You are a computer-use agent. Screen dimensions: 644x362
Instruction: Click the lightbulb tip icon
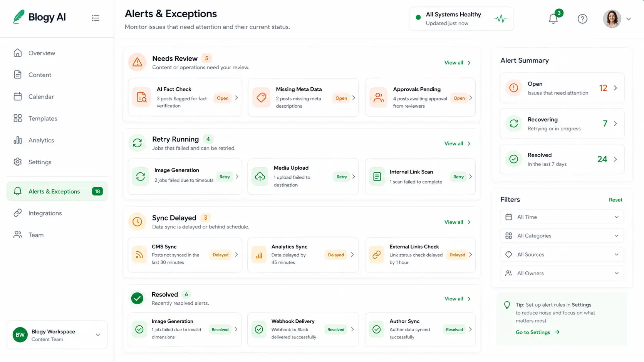click(x=507, y=305)
